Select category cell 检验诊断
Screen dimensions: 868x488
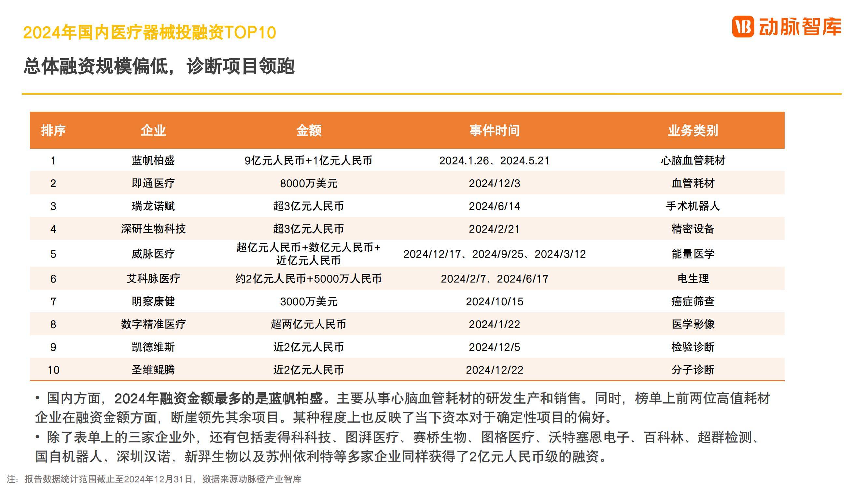point(693,347)
